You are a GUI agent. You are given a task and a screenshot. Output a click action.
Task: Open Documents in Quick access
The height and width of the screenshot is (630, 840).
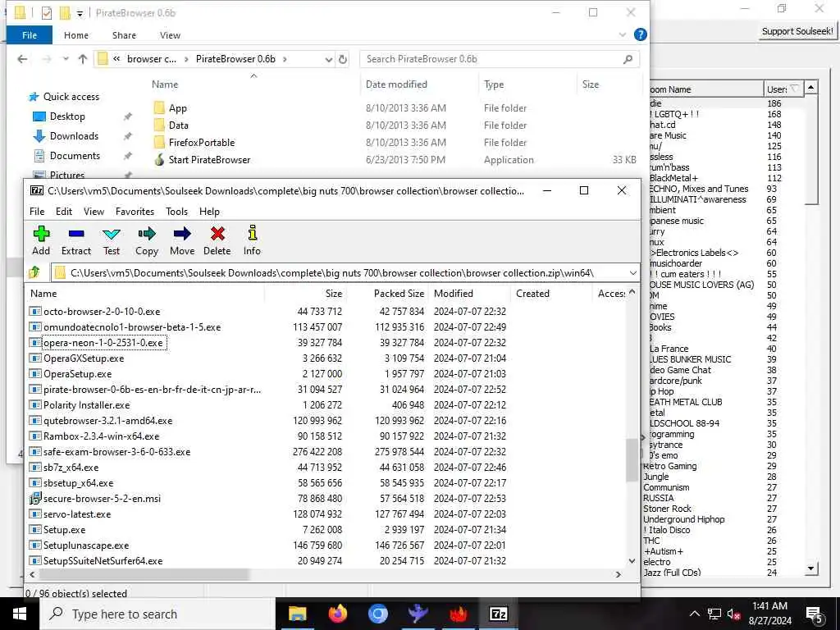click(75, 156)
